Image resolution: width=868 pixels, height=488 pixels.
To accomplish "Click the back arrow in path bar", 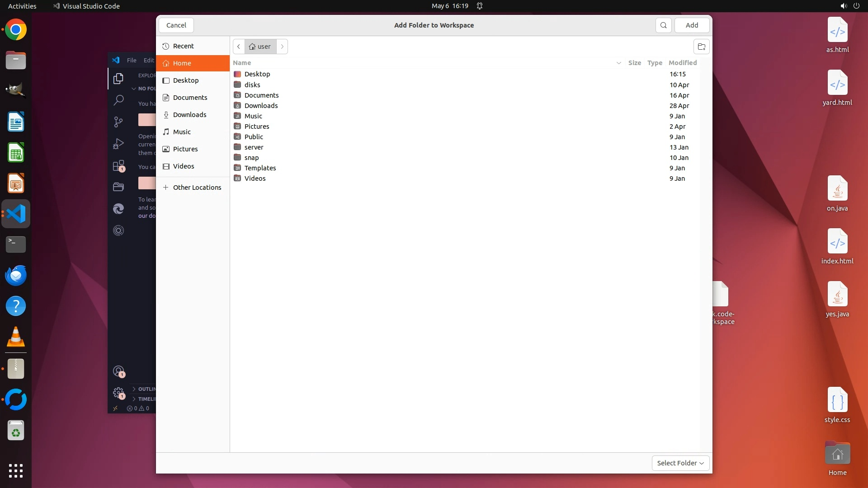I will (x=239, y=47).
